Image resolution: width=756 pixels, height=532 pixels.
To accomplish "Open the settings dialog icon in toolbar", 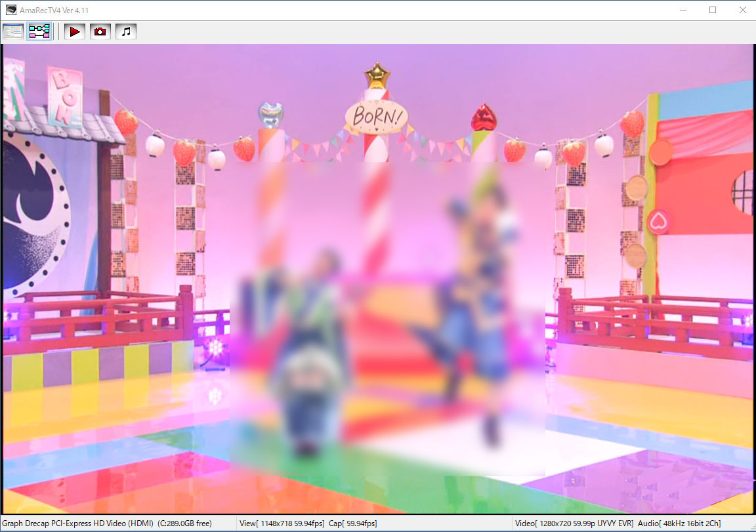I will coord(13,31).
